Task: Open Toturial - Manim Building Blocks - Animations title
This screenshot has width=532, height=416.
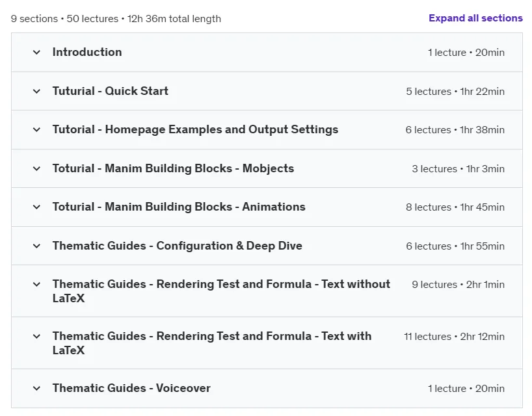Action: [179, 207]
